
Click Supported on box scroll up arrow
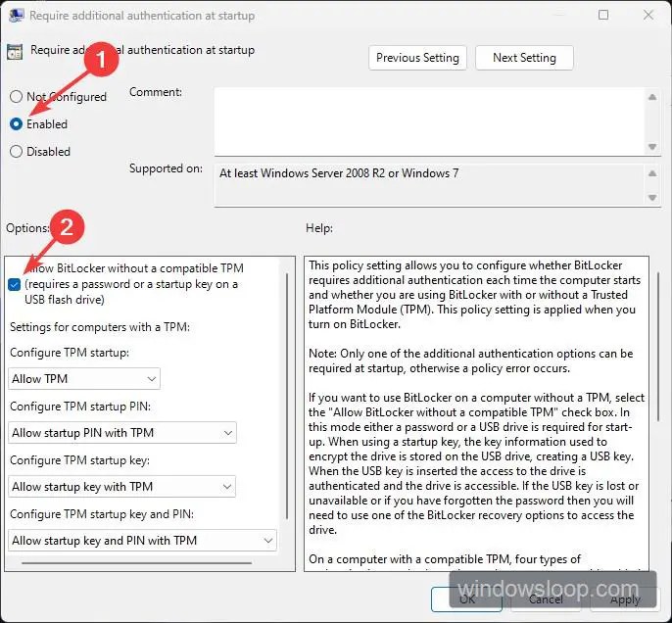652,173
